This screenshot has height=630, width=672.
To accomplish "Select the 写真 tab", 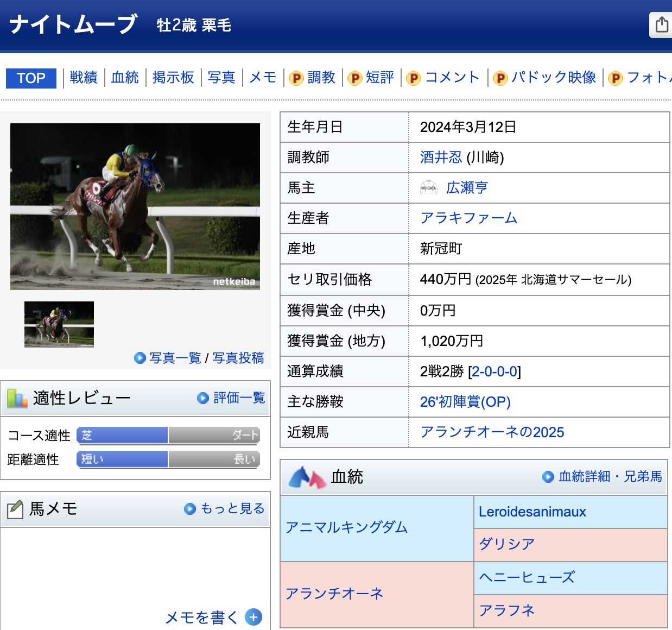I will [221, 78].
